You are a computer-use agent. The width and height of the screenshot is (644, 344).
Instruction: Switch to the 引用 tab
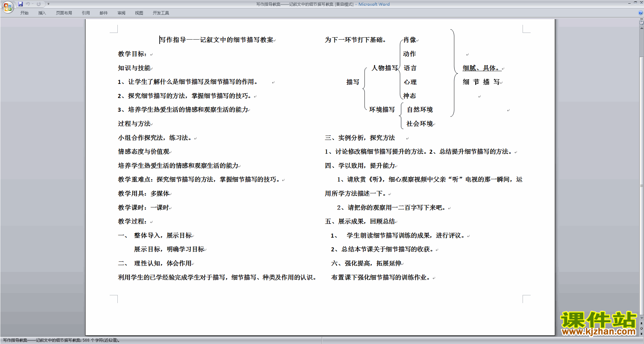[x=86, y=13]
